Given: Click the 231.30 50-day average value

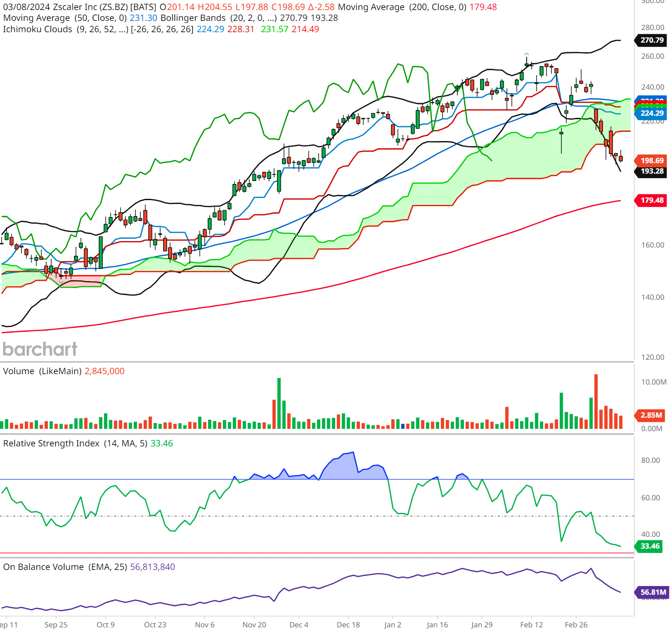Looking at the screenshot, I should point(143,18).
